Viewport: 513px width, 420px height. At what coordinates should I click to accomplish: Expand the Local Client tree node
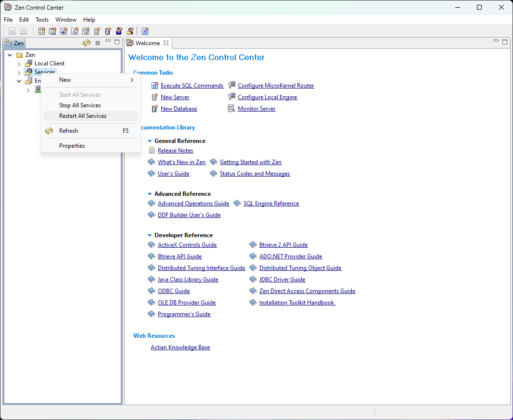coord(19,64)
